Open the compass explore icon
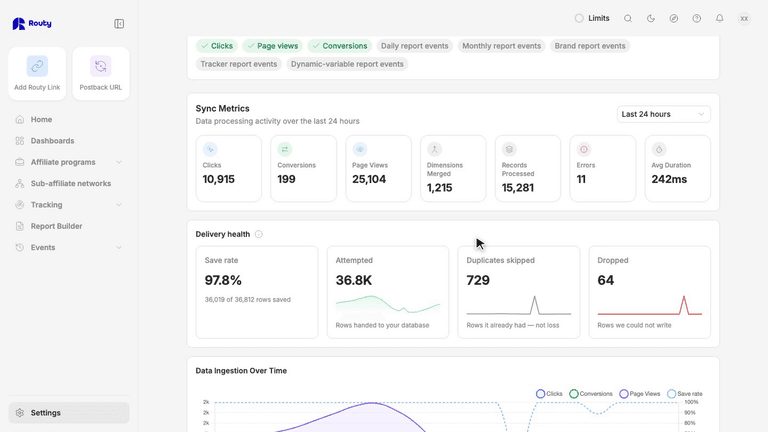Screen dimensions: 768x432 click(674, 19)
